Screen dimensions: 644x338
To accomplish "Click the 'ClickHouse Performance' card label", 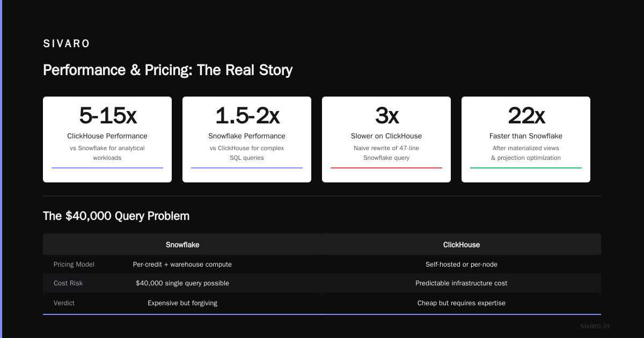I will point(107,136).
